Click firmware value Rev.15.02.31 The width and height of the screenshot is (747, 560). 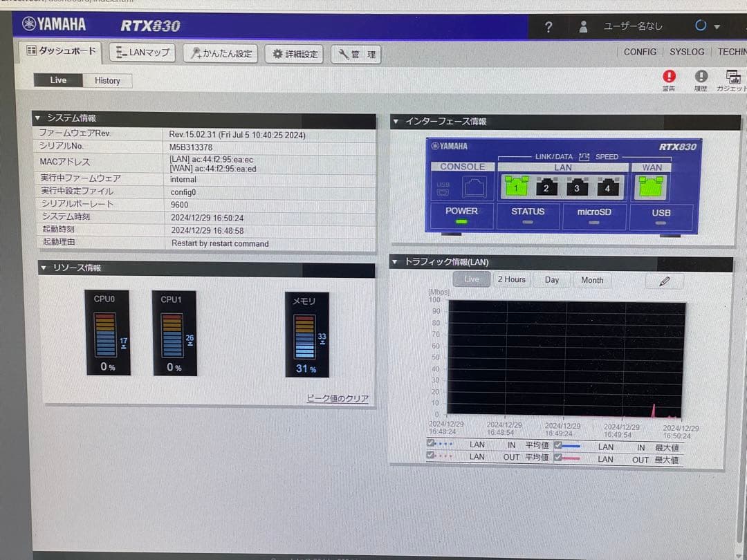[x=237, y=135]
